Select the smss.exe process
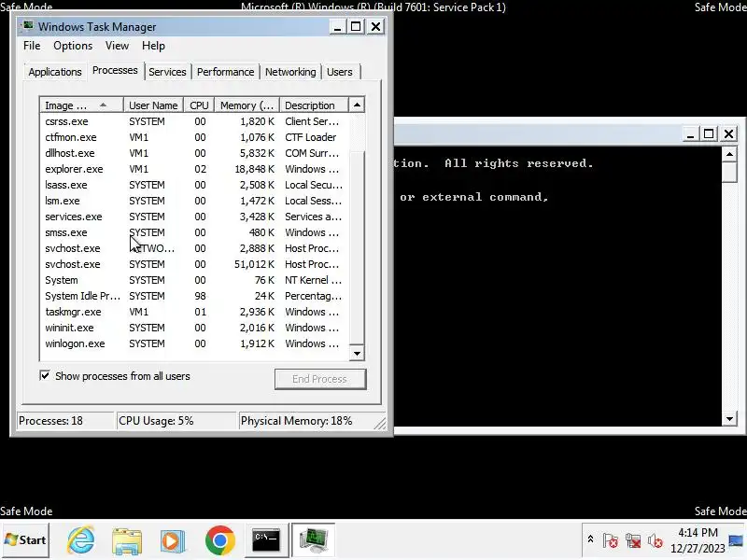The image size is (747, 560). coord(195,232)
